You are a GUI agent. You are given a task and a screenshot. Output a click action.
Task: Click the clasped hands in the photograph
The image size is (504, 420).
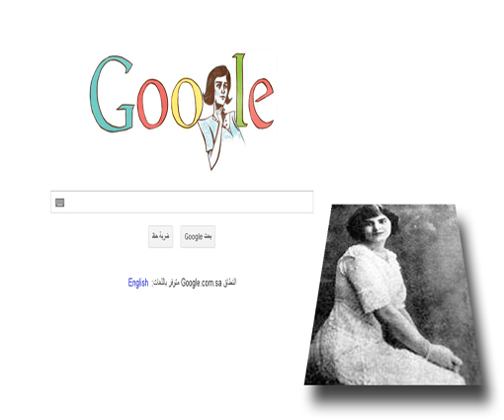pyautogui.click(x=444, y=358)
